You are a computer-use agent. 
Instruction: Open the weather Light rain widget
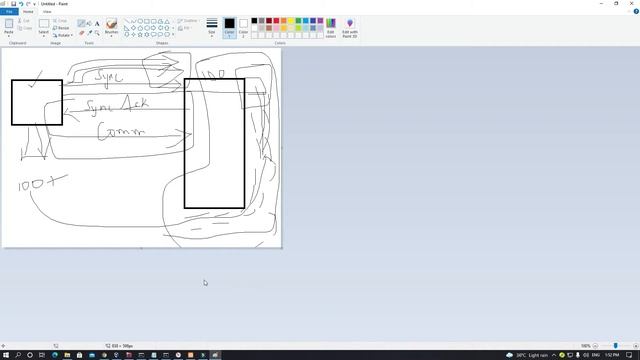(x=527, y=355)
